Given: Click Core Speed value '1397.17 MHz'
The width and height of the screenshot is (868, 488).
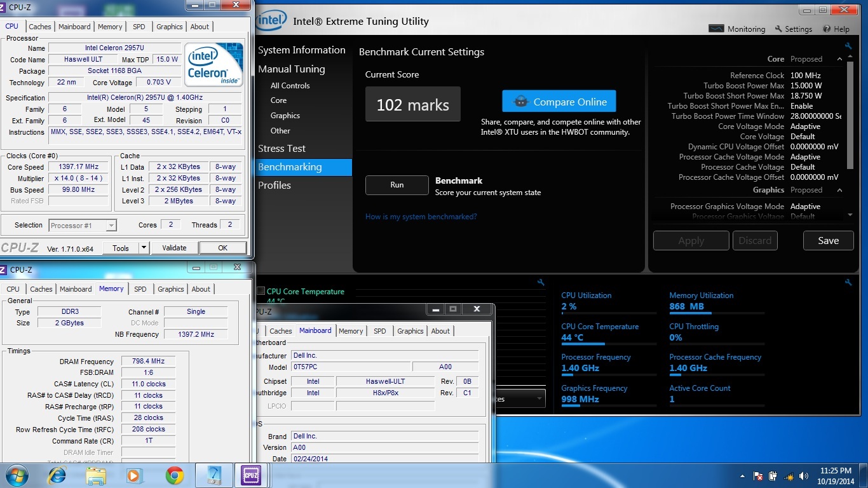Looking at the screenshot, I should pos(79,167).
